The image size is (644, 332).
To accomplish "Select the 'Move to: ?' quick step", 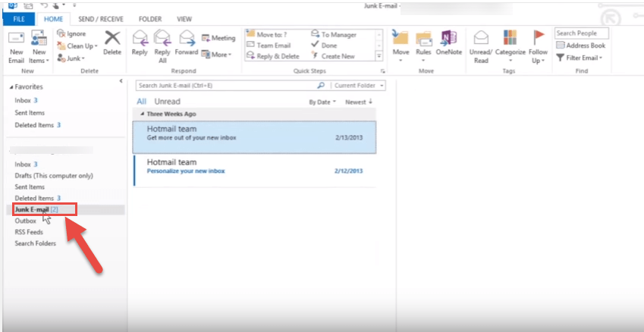I will 267,34.
